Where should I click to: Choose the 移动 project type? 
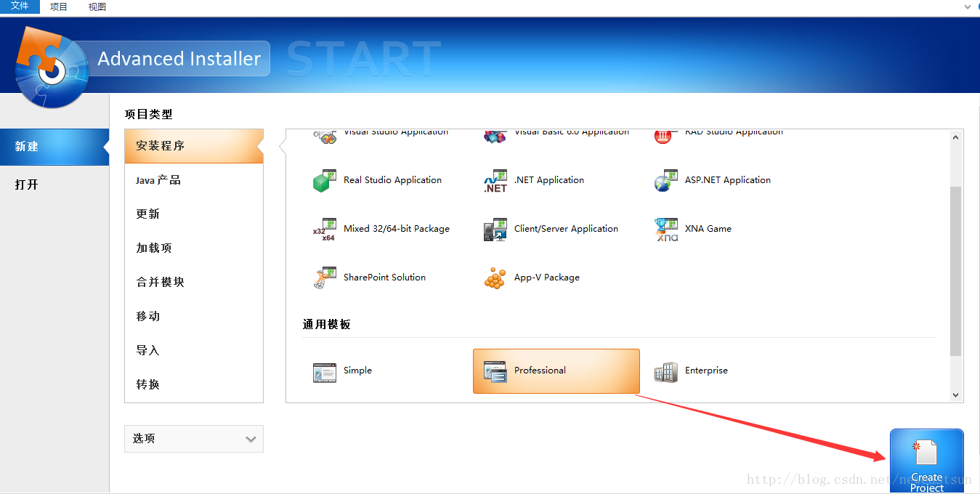(x=194, y=317)
